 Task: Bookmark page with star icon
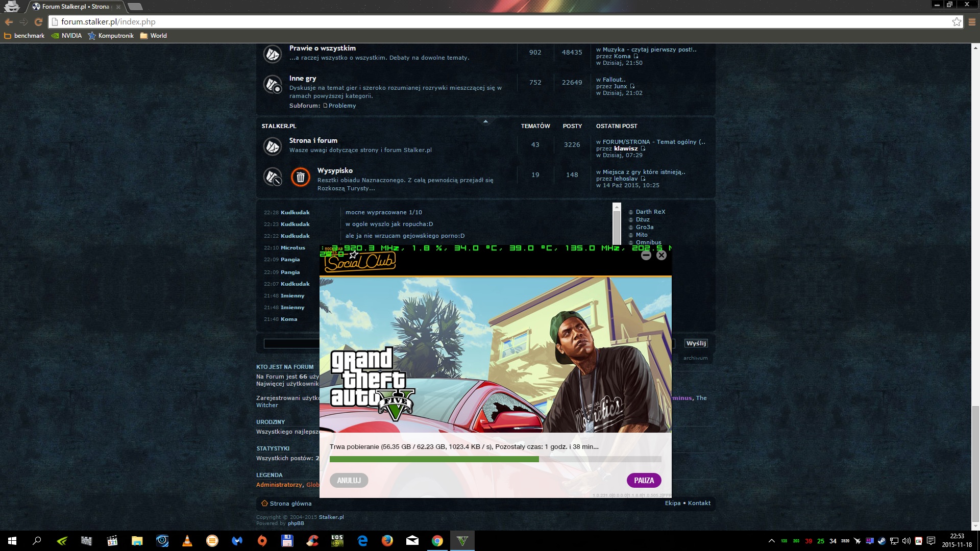(x=957, y=22)
